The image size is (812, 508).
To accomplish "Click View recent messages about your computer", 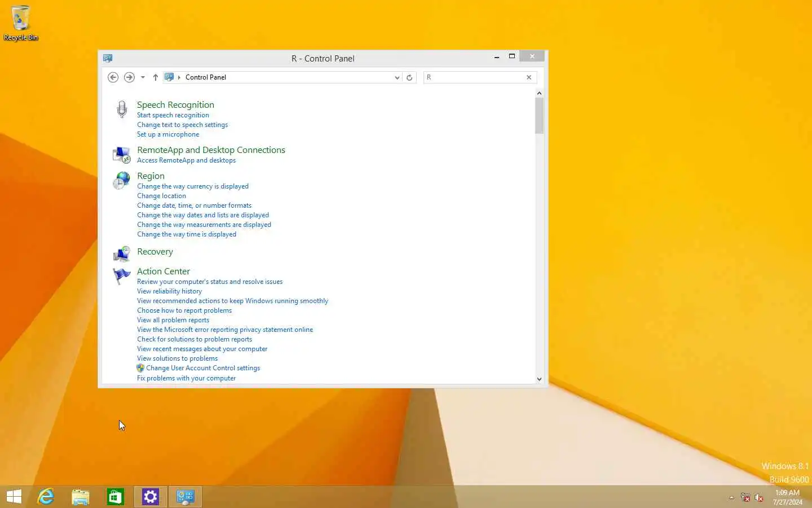I will pyautogui.click(x=202, y=349).
